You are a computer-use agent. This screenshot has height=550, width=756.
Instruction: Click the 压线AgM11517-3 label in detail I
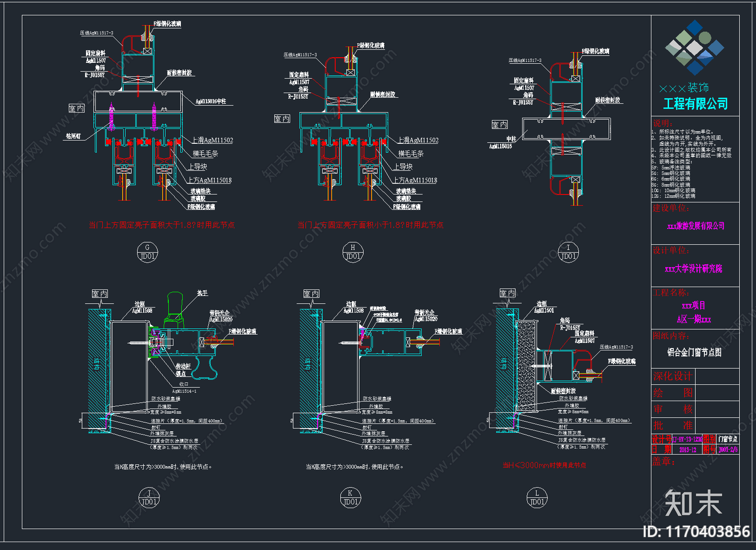(525, 61)
